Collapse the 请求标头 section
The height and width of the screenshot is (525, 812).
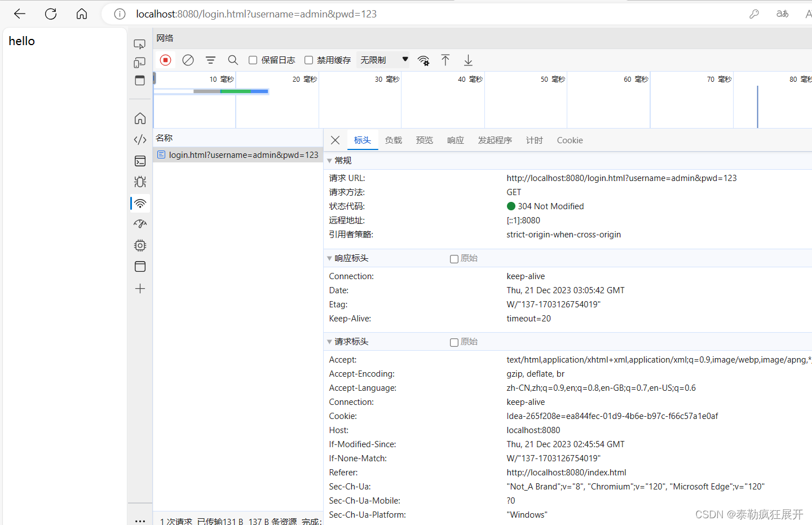click(330, 342)
